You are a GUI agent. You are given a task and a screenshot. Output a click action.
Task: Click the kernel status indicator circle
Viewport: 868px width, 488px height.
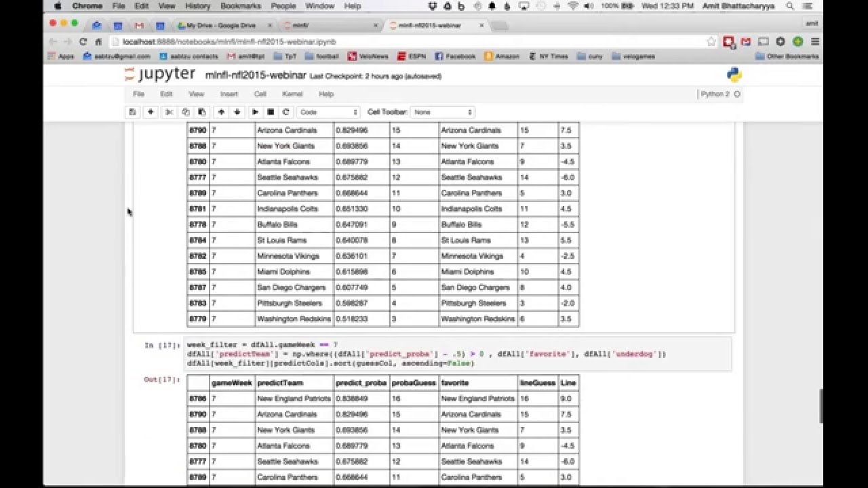pos(737,94)
